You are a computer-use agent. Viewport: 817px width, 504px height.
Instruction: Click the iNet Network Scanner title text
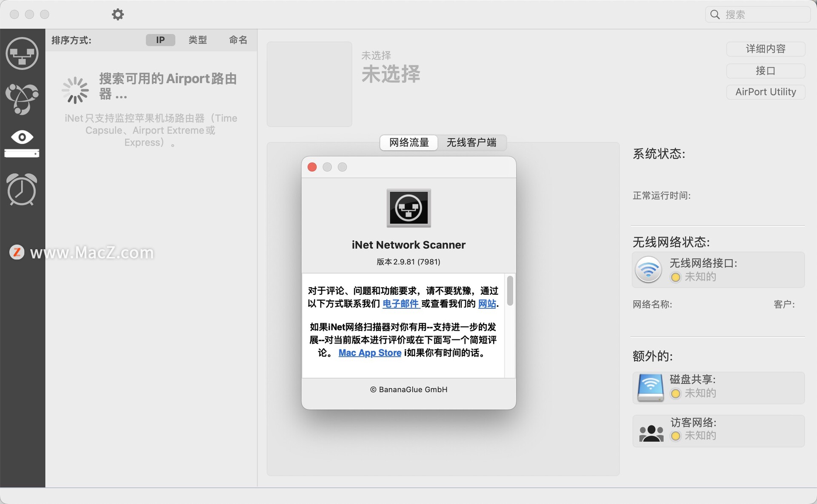coord(408,245)
